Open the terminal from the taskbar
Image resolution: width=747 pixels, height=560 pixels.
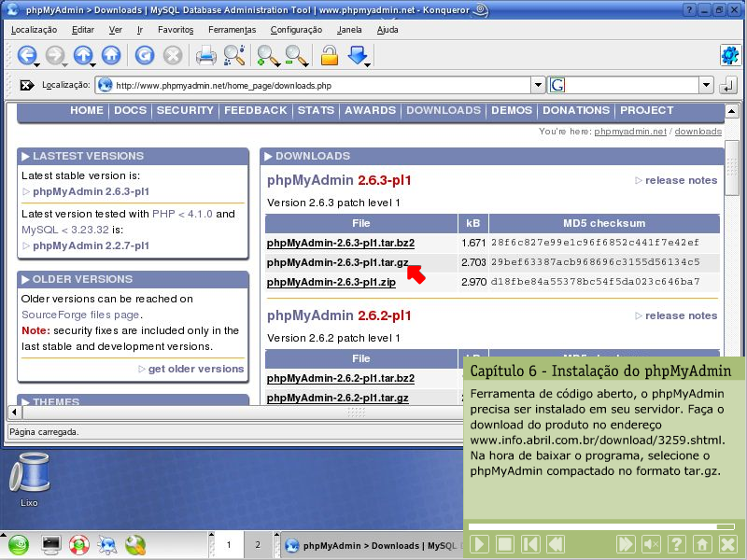[x=50, y=544]
